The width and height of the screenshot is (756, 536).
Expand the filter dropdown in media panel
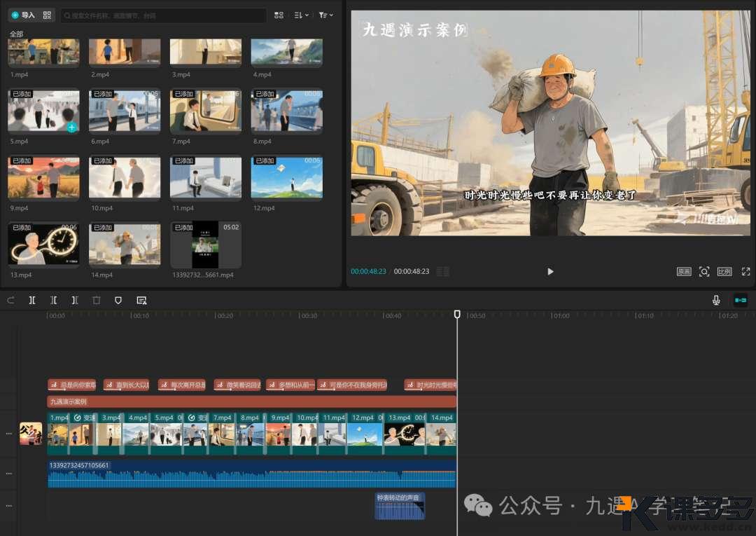325,15
